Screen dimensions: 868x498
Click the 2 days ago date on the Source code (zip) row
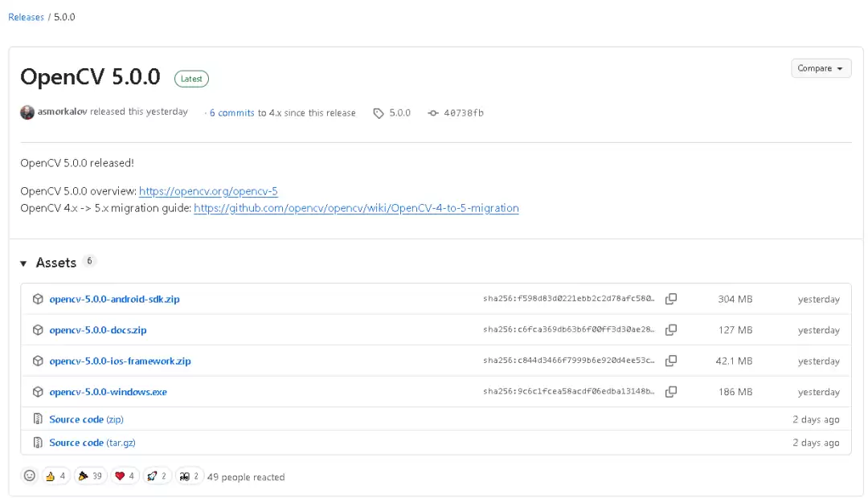pyautogui.click(x=816, y=419)
